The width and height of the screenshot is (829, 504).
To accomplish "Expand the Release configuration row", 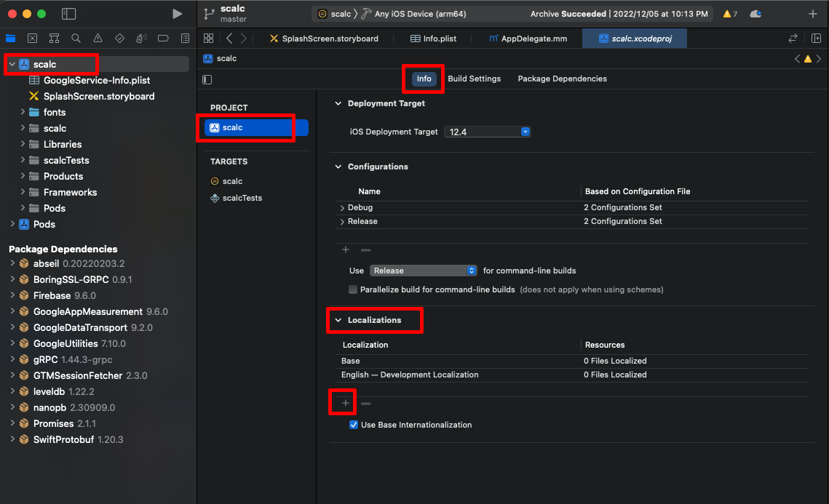I will pyautogui.click(x=342, y=222).
